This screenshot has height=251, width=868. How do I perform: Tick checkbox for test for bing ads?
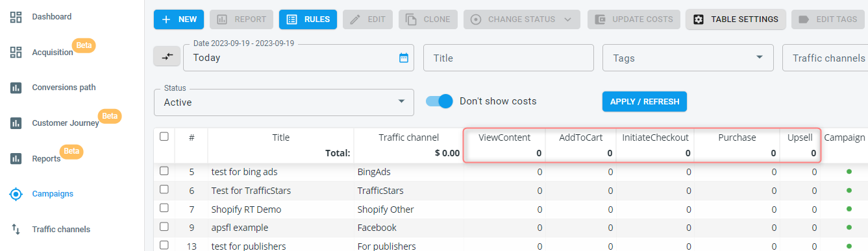click(164, 172)
